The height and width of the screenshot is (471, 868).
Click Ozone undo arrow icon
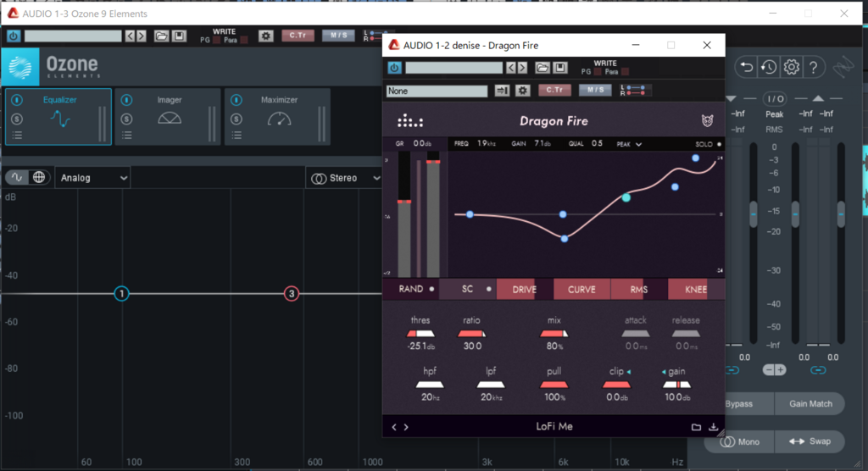(746, 68)
